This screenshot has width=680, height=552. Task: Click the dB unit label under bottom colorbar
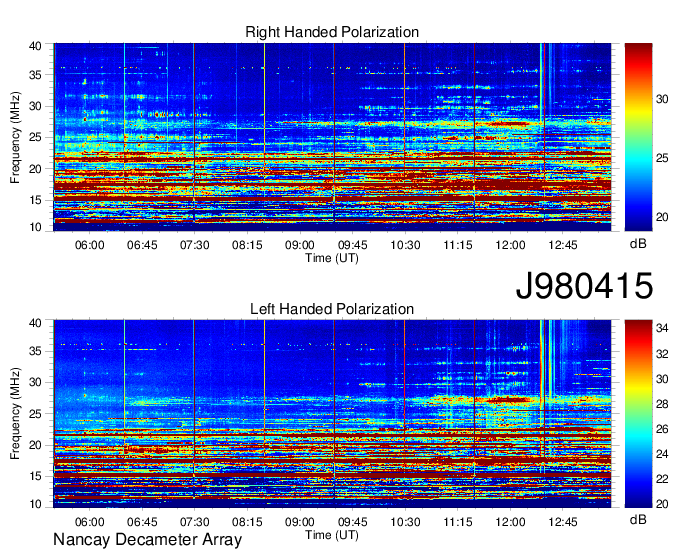coord(638,519)
